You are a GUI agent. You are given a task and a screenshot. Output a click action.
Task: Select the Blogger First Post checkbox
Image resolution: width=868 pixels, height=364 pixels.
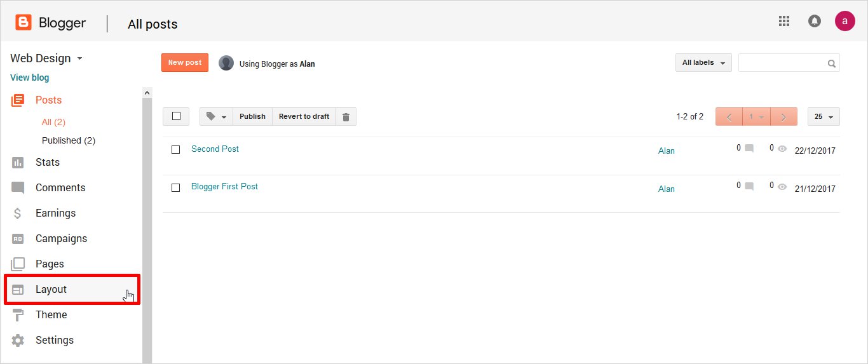(x=176, y=187)
